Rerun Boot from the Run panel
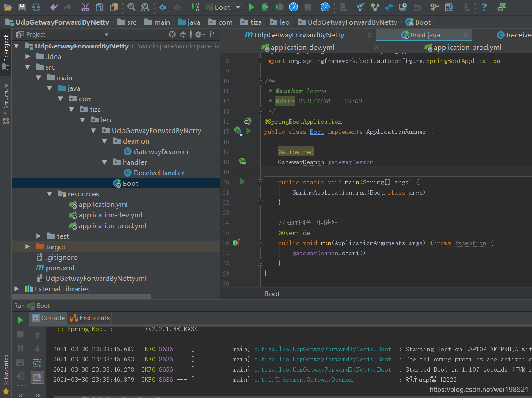 point(20,320)
